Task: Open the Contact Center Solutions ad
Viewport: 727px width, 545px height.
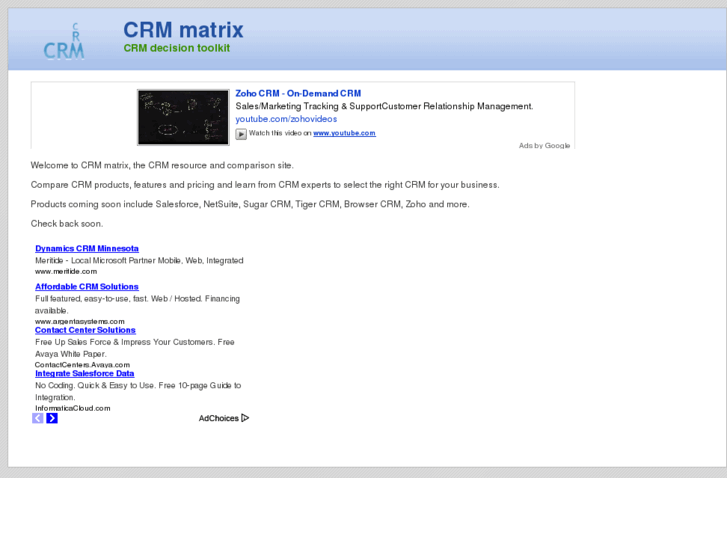Action: click(x=85, y=330)
